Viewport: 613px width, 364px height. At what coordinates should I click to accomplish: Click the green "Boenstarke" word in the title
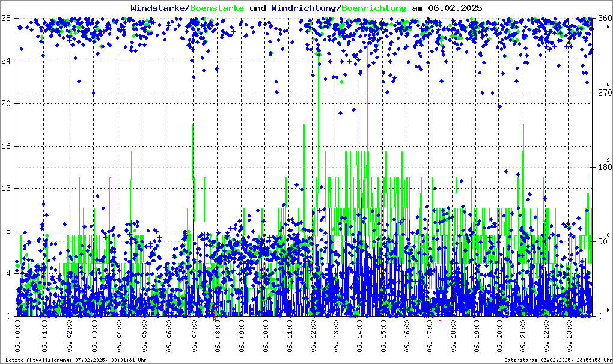click(x=217, y=8)
